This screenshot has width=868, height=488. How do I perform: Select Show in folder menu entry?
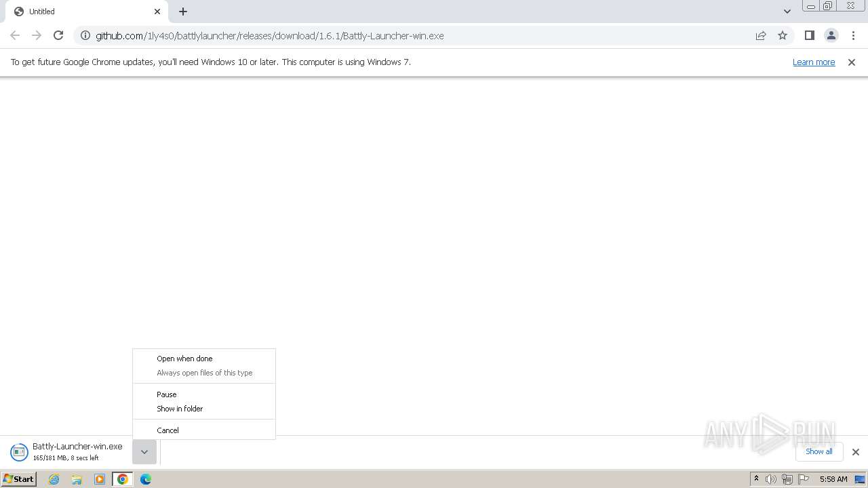coord(204,409)
